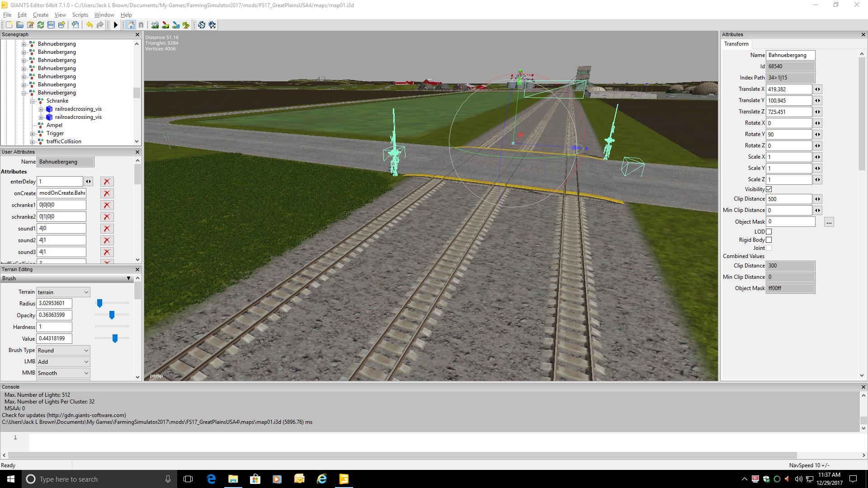Open the Brush Type dropdown
This screenshot has height=488, width=868.
coord(63,351)
